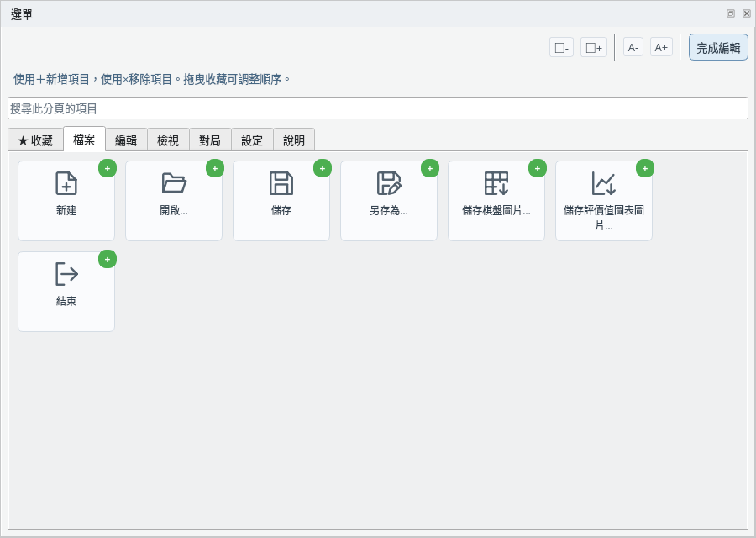Open the 設定 tab
This screenshot has height=538, width=756.
[252, 140]
